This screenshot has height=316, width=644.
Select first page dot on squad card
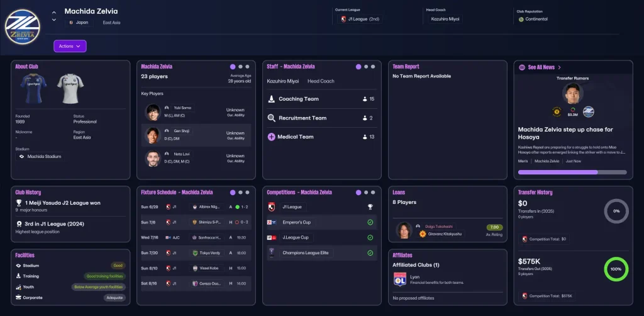[x=233, y=67]
